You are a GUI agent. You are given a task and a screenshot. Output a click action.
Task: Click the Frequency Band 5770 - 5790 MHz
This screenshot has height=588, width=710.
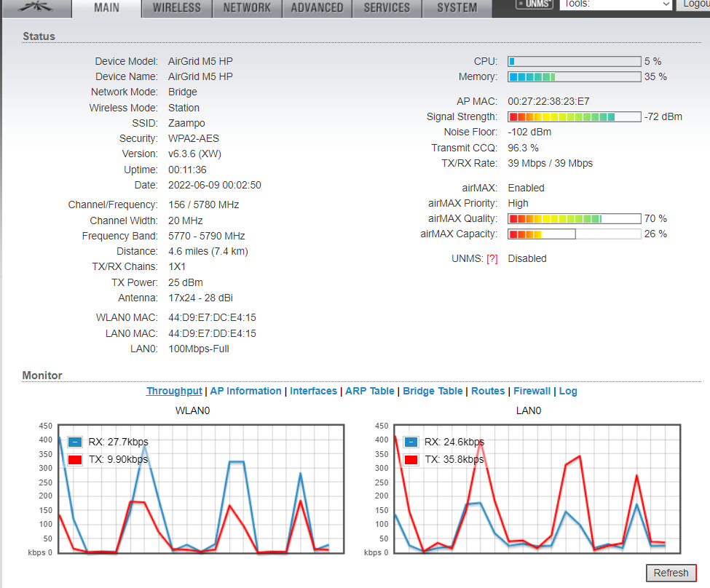coord(207,237)
